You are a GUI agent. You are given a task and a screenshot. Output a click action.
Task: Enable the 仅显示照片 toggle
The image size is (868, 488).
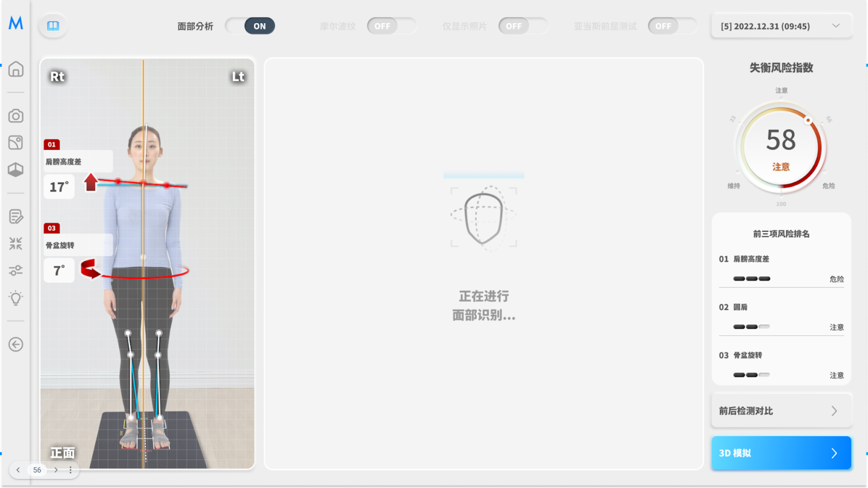tap(523, 26)
